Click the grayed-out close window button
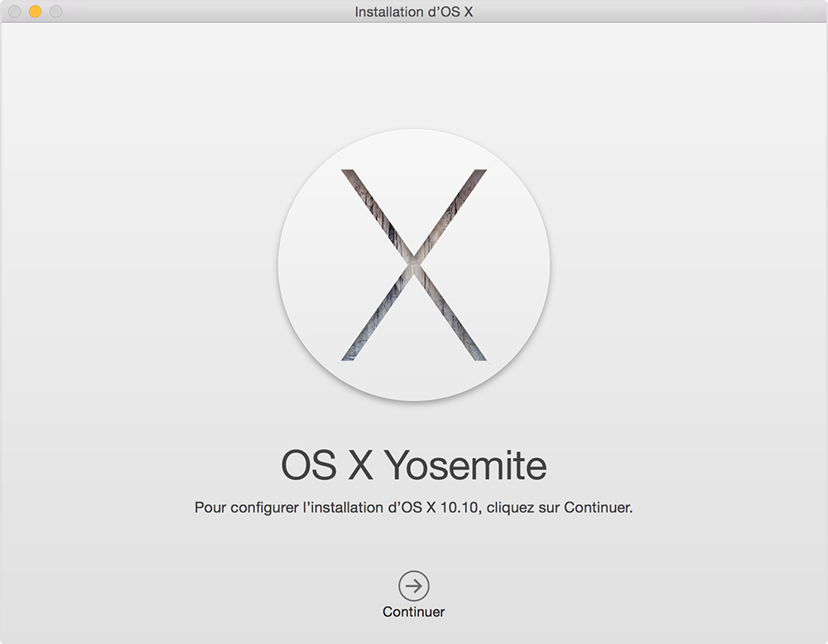This screenshot has height=644, width=828. [14, 11]
